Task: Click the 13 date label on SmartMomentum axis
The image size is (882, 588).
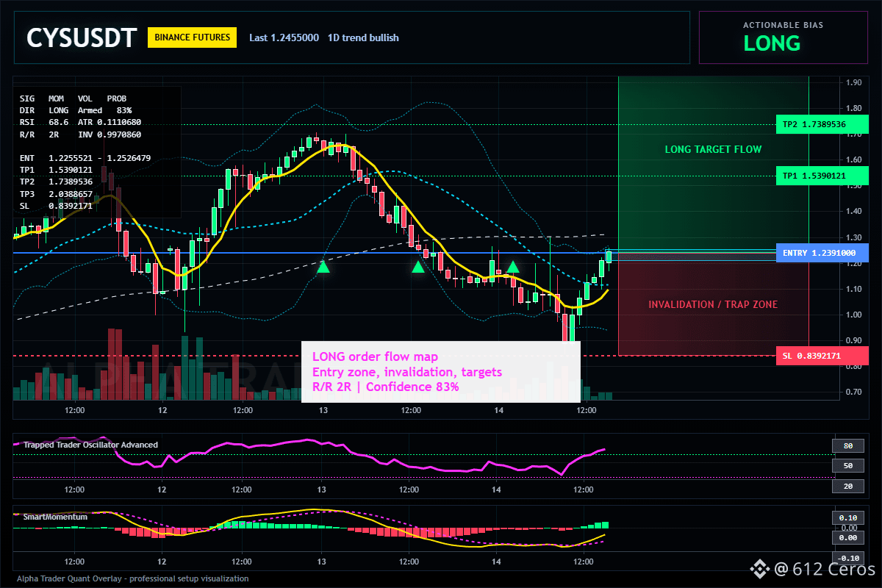Action: [322, 562]
